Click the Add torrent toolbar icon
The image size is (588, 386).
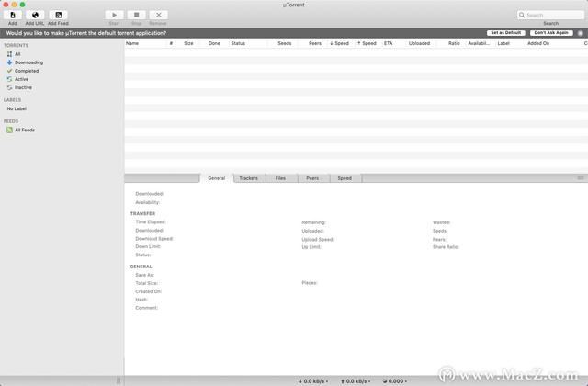(13, 15)
